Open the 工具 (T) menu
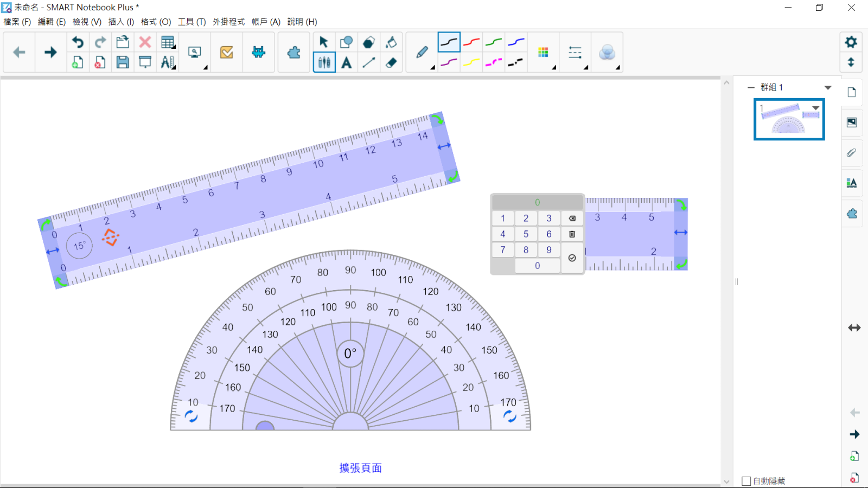868x488 pixels. (x=192, y=22)
